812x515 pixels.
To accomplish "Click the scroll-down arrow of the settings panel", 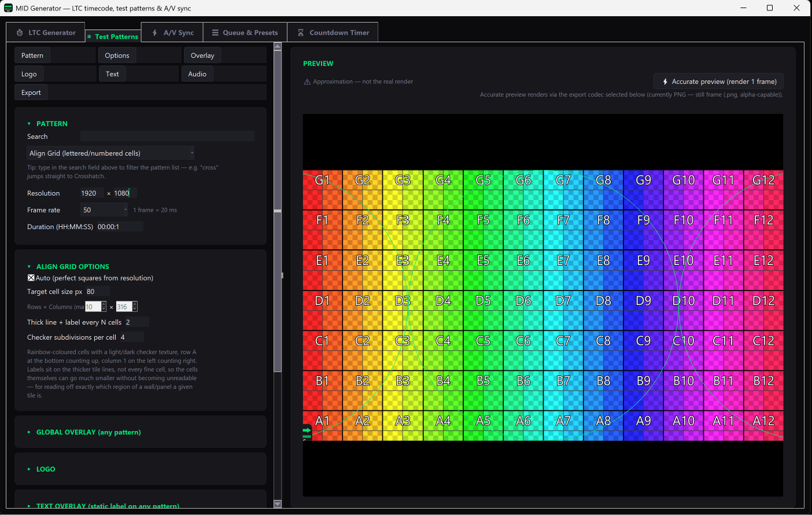I will coord(278,504).
